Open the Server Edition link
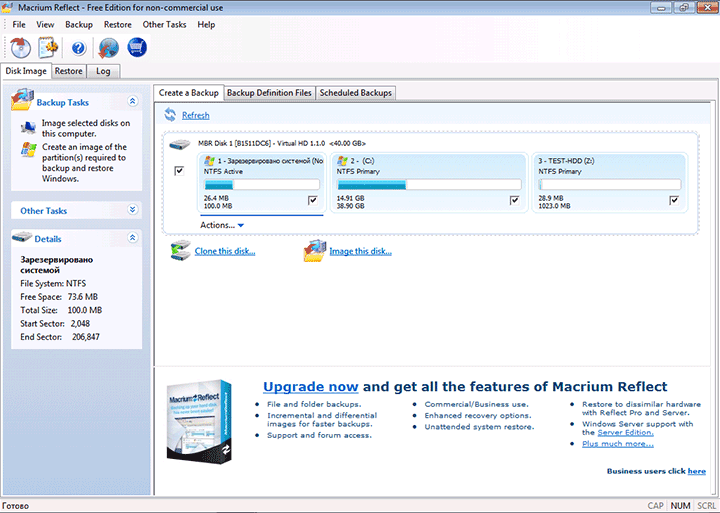This screenshot has height=513, width=720. tap(625, 433)
